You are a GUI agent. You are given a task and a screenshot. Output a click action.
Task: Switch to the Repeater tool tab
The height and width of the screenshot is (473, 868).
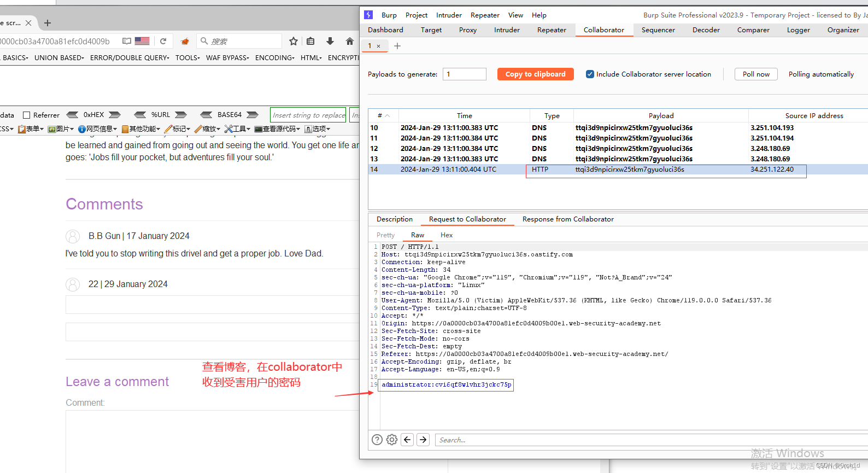[552, 30]
